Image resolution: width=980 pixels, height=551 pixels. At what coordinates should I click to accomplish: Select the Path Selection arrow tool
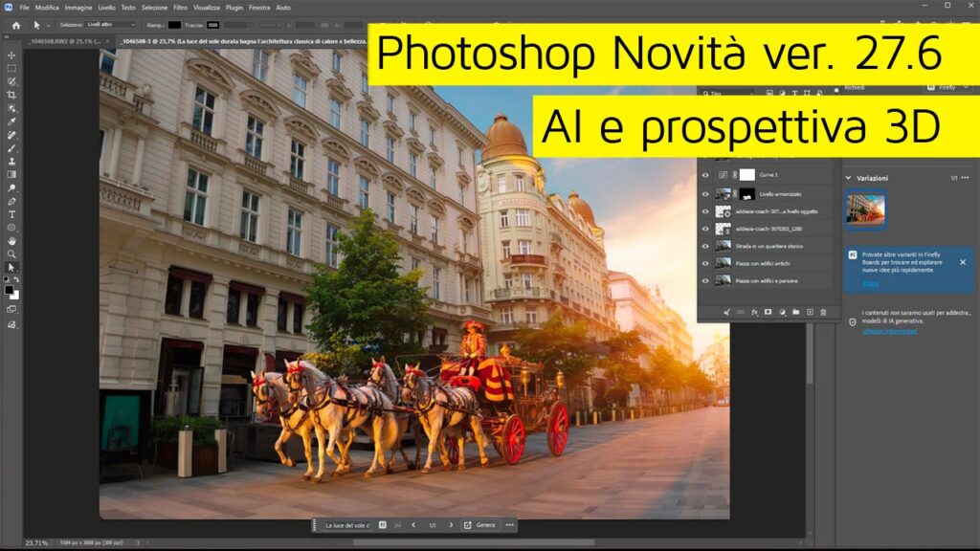click(11, 268)
